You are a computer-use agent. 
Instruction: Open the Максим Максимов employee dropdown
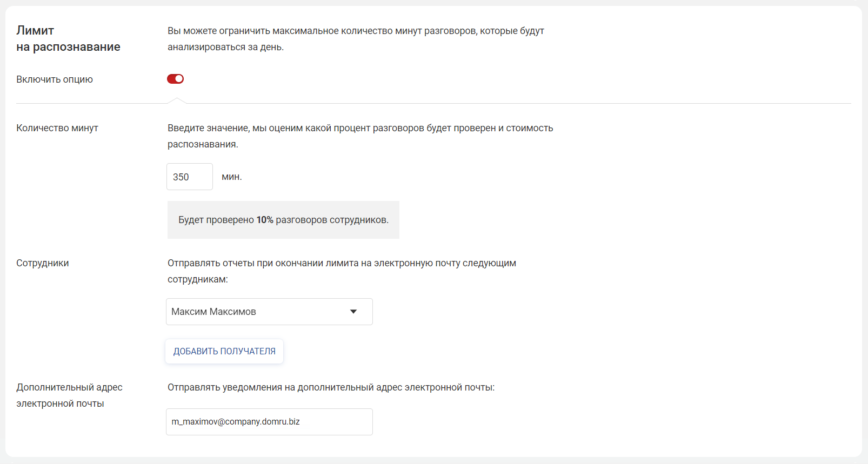coord(259,312)
